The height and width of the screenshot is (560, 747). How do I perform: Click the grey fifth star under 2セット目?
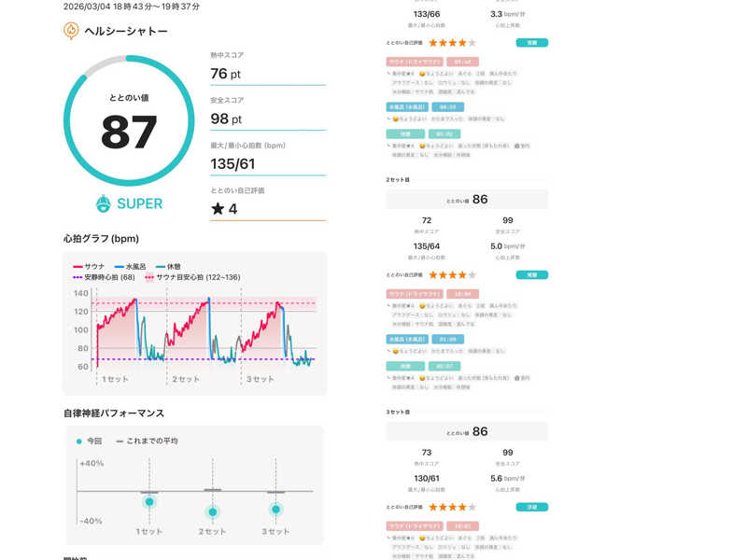point(472,275)
